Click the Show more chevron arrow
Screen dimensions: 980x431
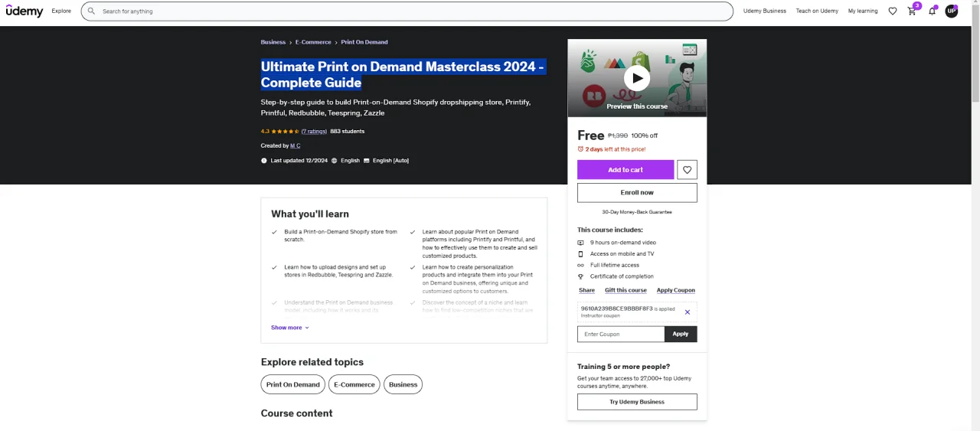(307, 328)
